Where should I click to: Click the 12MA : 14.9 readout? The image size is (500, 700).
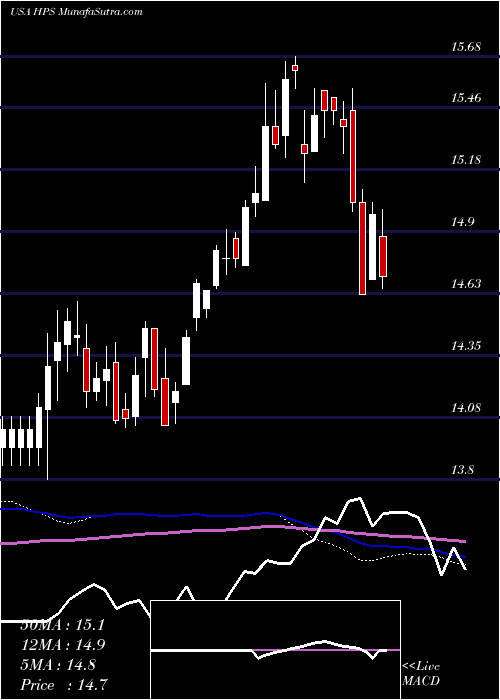[63, 645]
